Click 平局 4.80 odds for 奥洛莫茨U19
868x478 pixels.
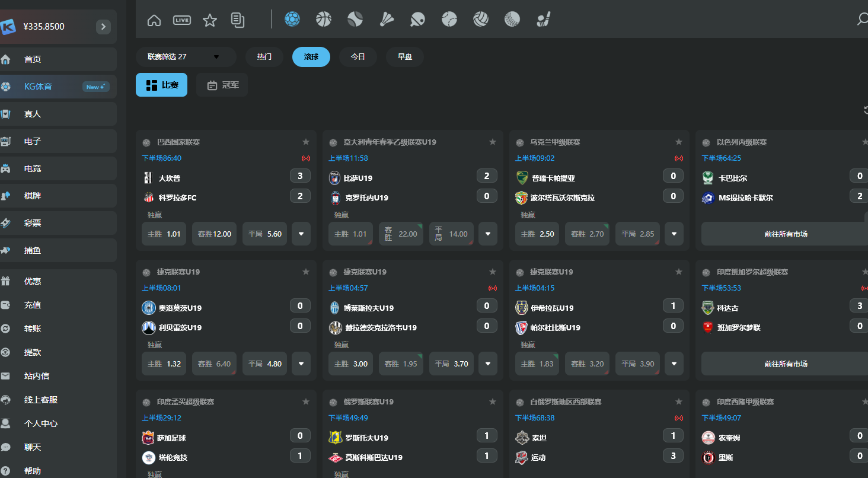pos(264,364)
